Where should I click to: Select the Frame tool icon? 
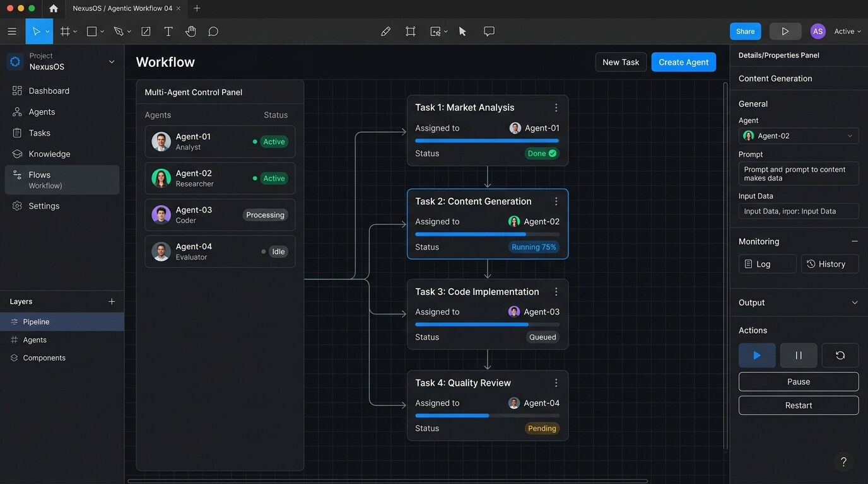(65, 32)
